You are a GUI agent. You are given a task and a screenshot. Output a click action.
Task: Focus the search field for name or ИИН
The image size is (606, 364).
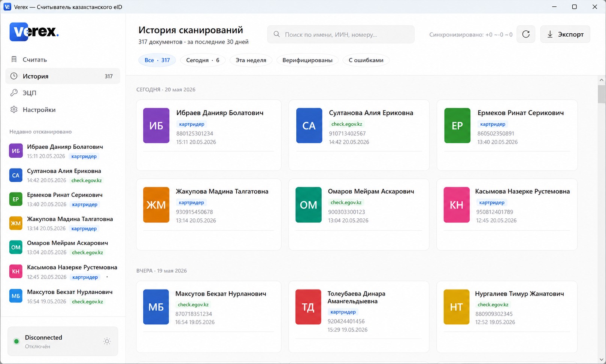coord(341,34)
